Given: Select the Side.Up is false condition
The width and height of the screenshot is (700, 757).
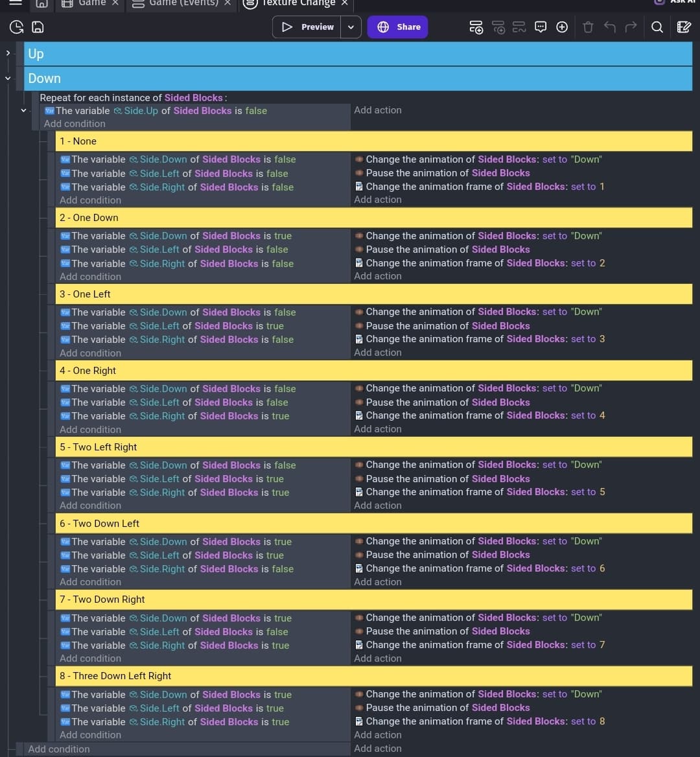Looking at the screenshot, I should coord(156,111).
